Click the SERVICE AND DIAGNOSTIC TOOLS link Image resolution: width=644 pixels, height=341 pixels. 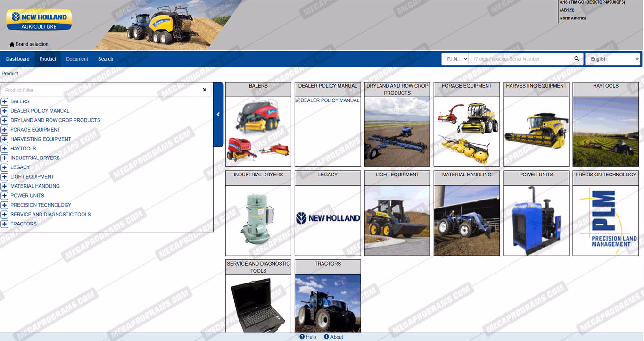tap(50, 214)
